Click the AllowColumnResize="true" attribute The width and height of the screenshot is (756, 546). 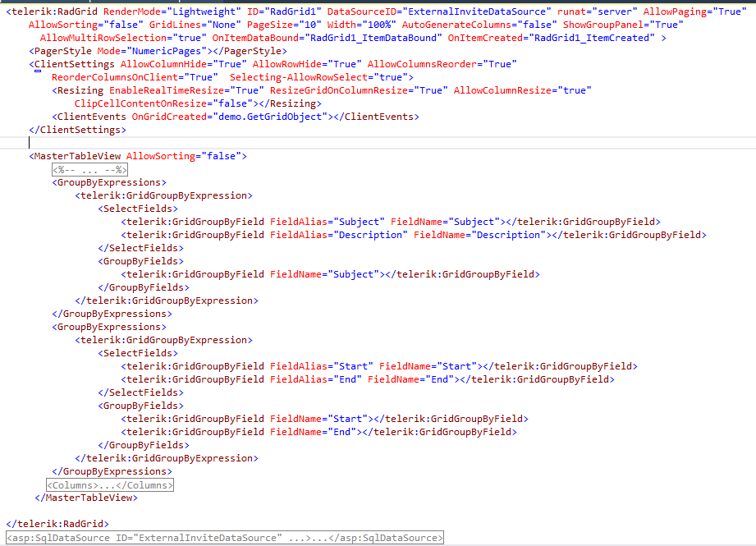[x=522, y=90]
